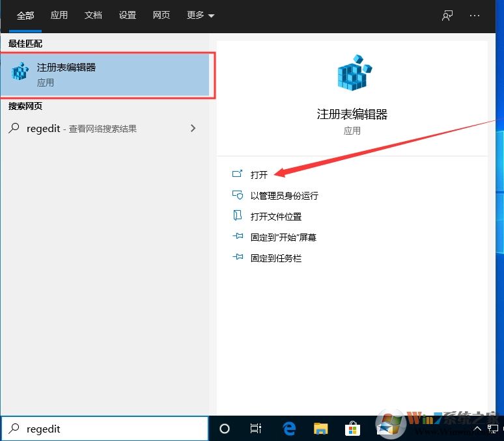
Task: Open Task View on the taskbar
Action: tap(255, 429)
